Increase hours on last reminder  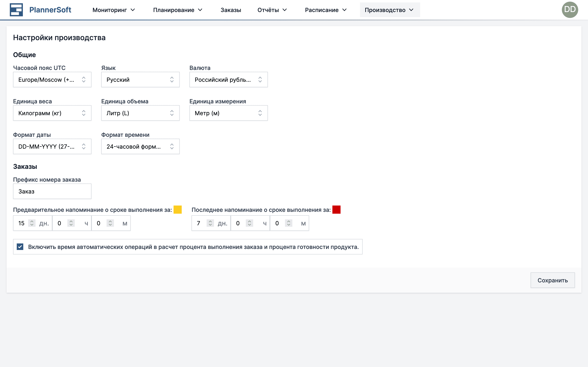249,221
